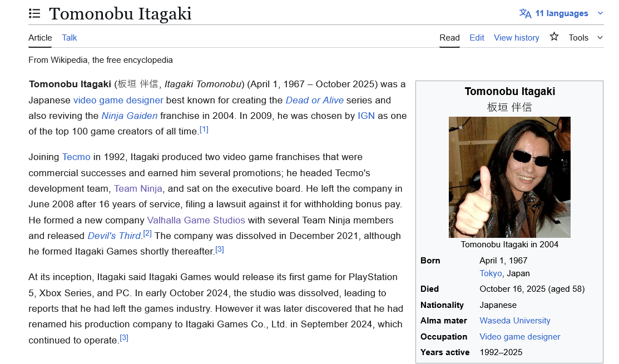Open the Edit tab
The width and height of the screenshot is (619, 364).
pos(477,38)
